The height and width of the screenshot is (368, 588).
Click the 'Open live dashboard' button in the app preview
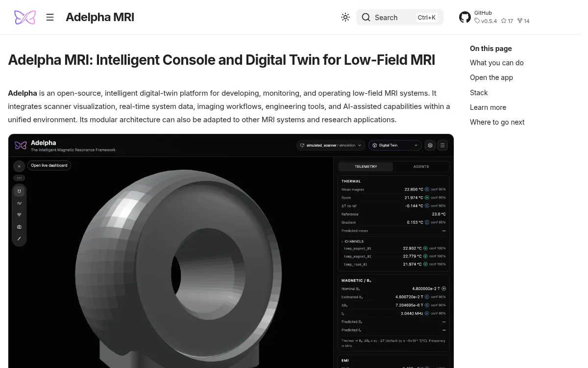pyautogui.click(x=49, y=165)
